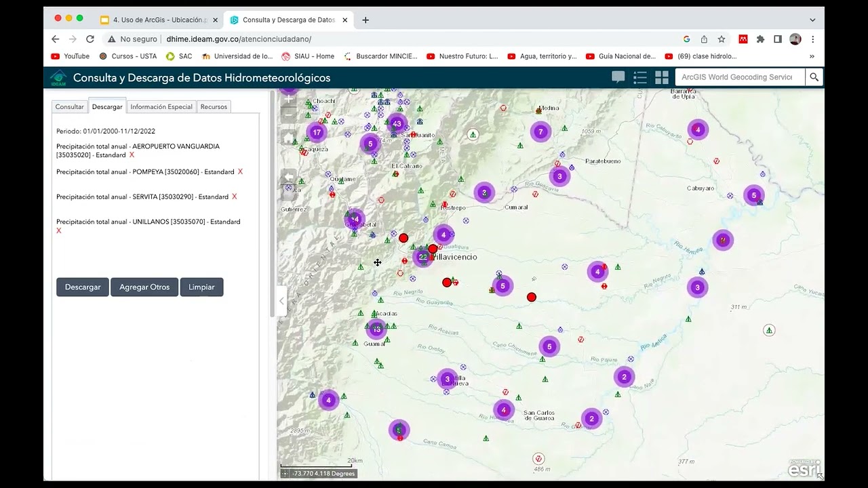Open Chrome three-dot menu

click(x=812, y=39)
